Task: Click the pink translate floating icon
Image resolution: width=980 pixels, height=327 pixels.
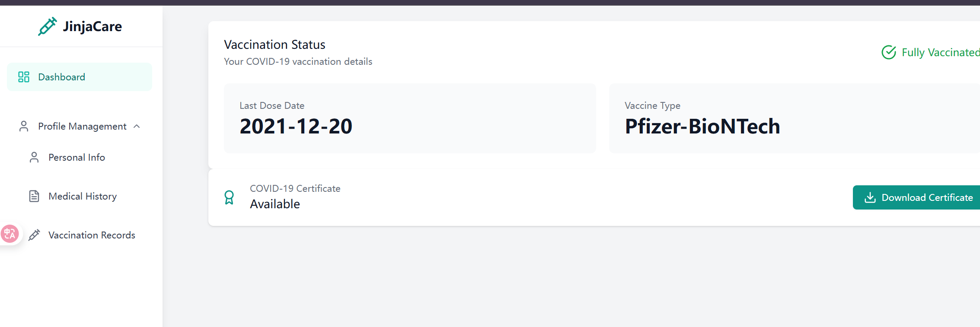Action: click(x=10, y=234)
